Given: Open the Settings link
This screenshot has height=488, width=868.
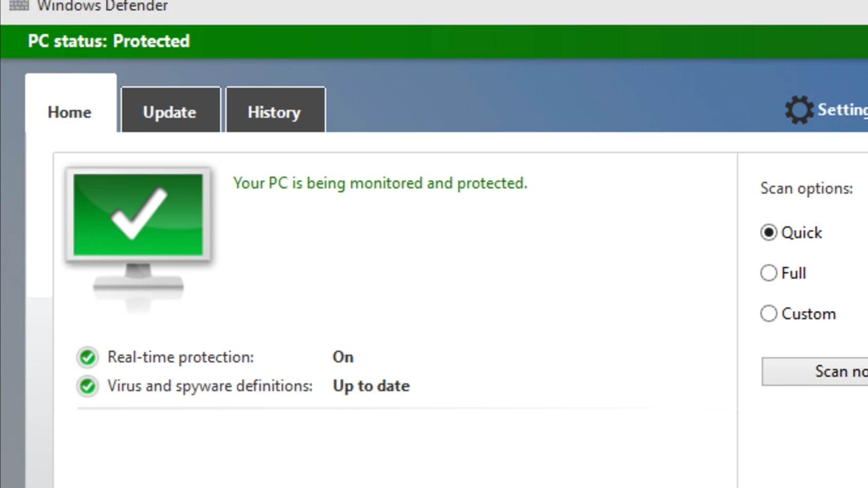Looking at the screenshot, I should point(842,109).
